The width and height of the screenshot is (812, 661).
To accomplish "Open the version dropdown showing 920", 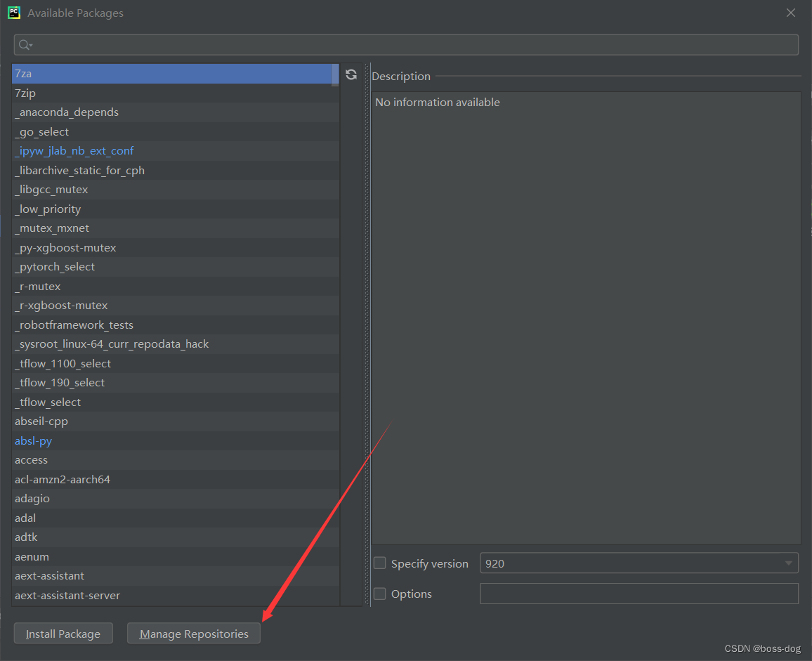I will point(788,563).
